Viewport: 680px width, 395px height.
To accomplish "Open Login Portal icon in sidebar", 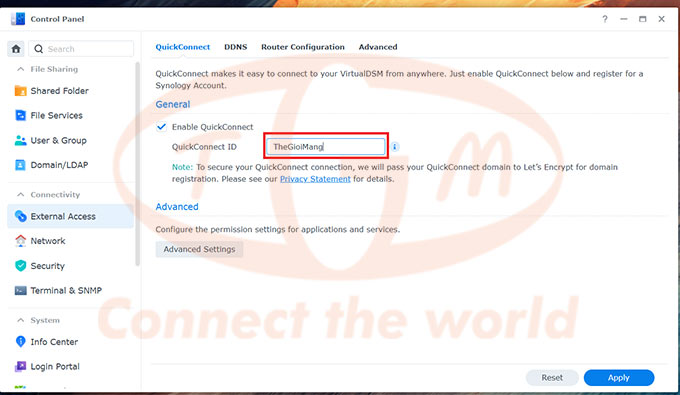I will click(20, 366).
